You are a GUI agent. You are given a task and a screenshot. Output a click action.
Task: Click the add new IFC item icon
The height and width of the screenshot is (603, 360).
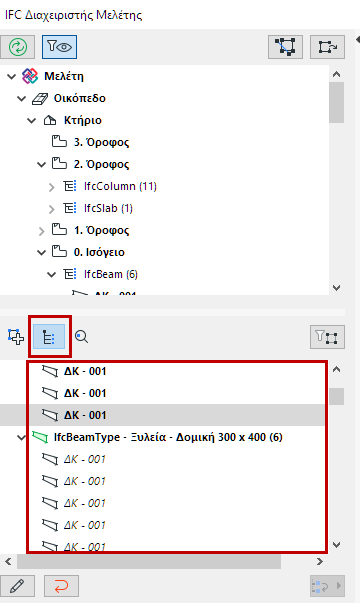point(16,337)
